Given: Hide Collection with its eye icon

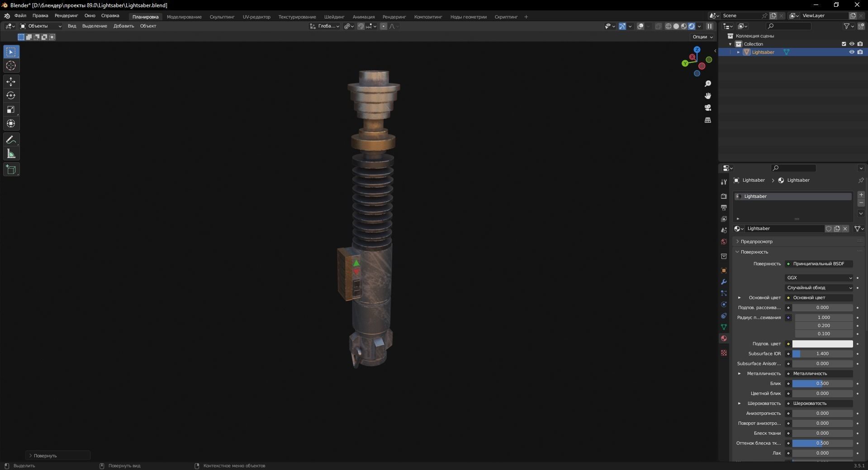Looking at the screenshot, I should point(852,44).
